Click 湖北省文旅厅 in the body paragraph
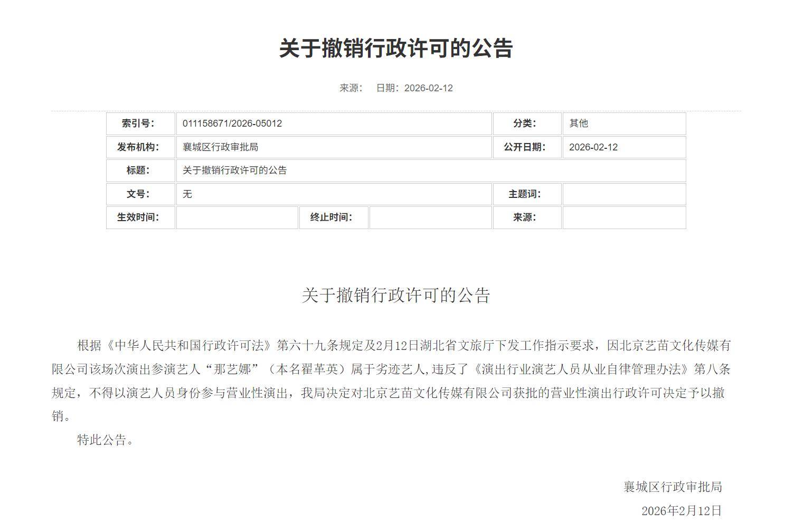 pyautogui.click(x=457, y=346)
